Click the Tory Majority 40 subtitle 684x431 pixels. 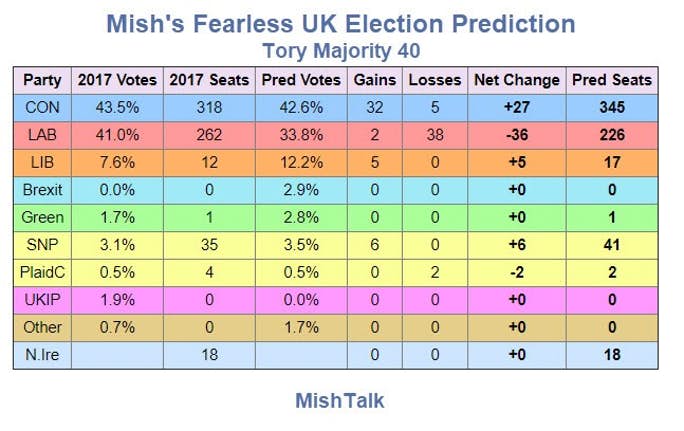(341, 51)
